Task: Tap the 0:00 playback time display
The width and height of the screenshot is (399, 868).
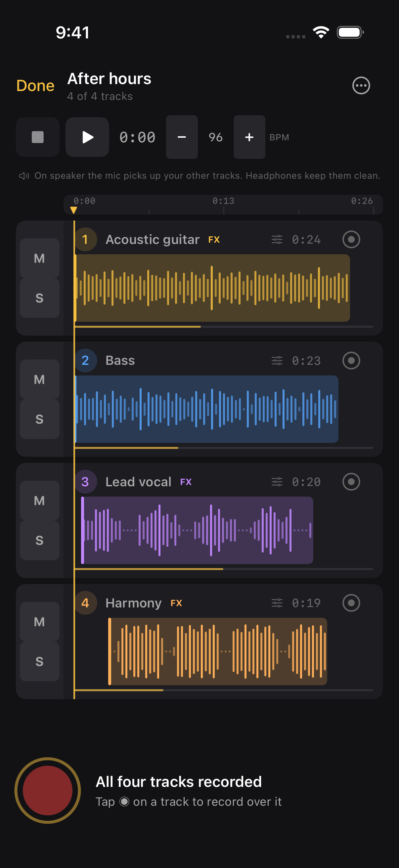Action: (x=137, y=137)
